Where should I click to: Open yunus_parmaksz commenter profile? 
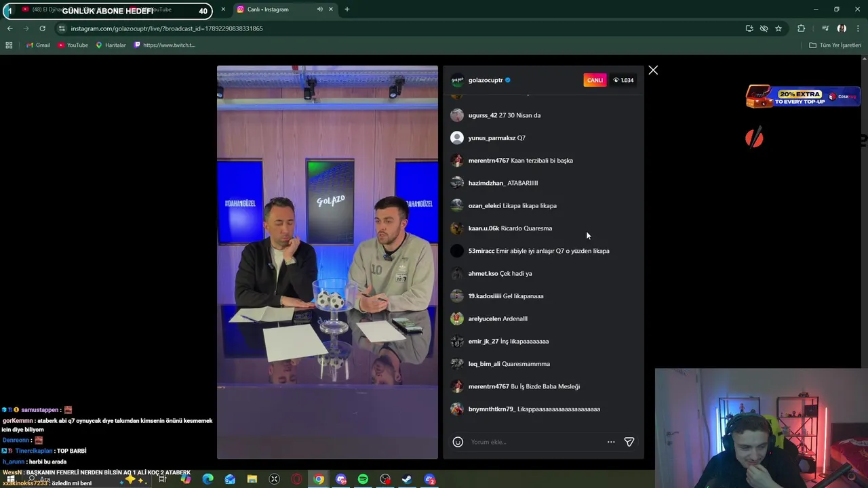click(x=492, y=138)
